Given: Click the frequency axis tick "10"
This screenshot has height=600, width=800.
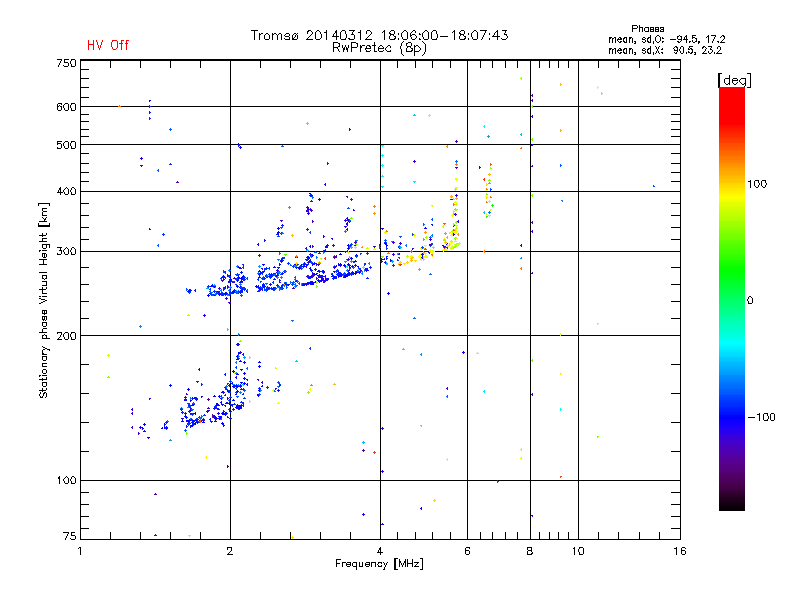Looking at the screenshot, I should coord(578,551).
